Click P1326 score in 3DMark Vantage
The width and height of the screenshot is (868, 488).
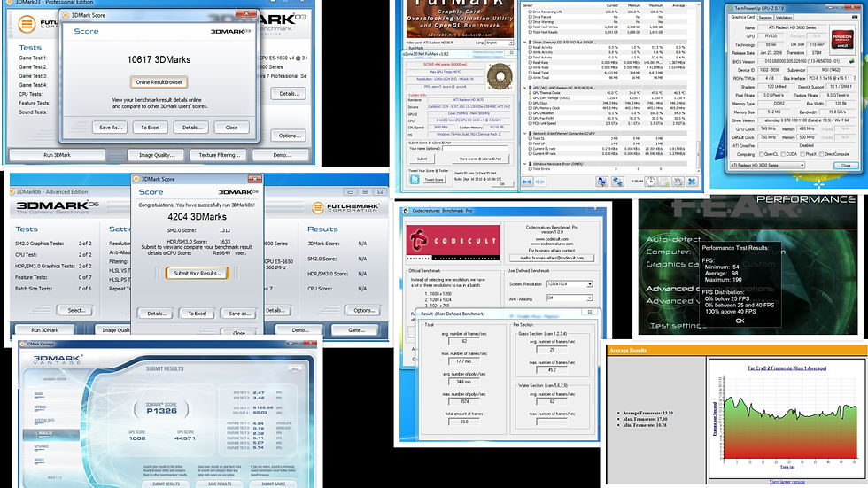click(161, 411)
